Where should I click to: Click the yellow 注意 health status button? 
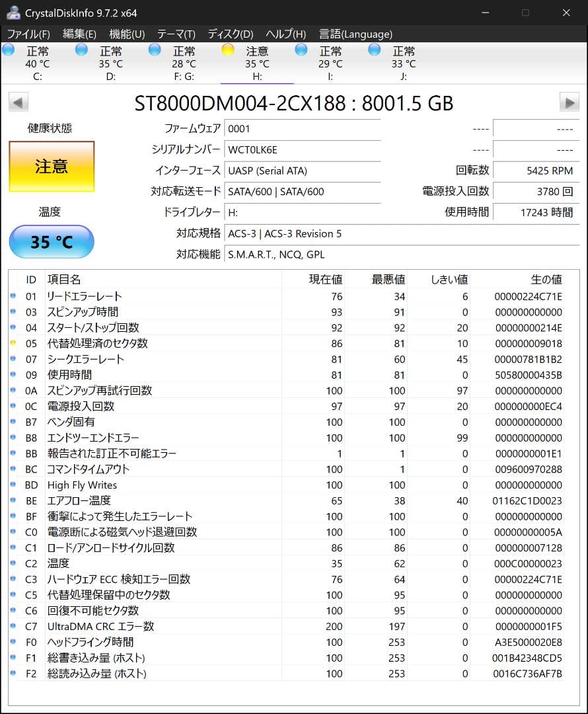(52, 167)
